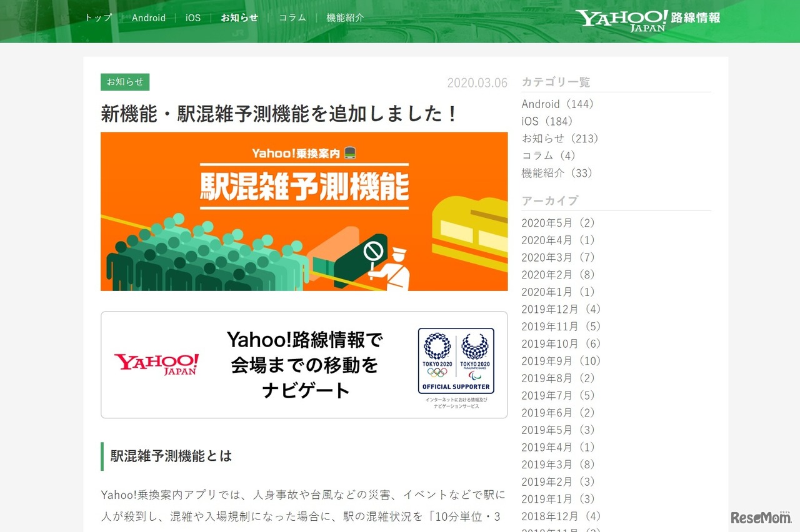This screenshot has width=800, height=532.
Task: Open the お知らせ（213）category link
Action: point(561,139)
